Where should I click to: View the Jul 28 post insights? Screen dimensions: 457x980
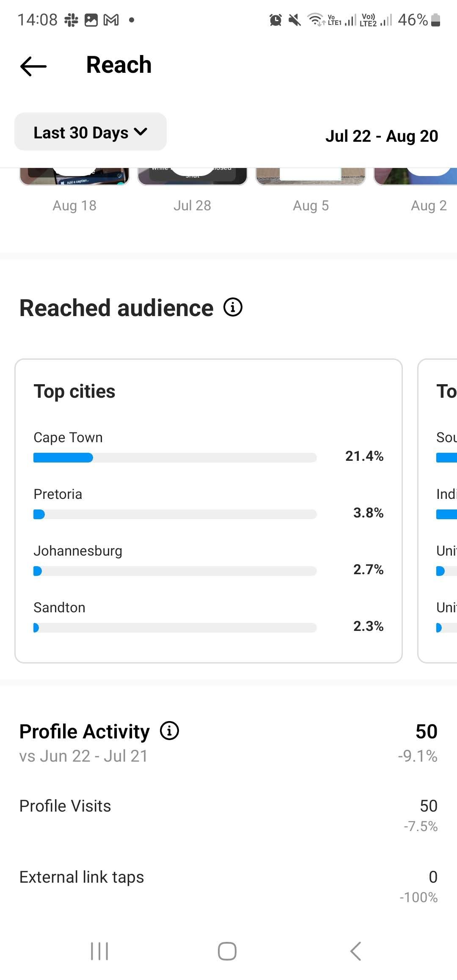(193, 173)
